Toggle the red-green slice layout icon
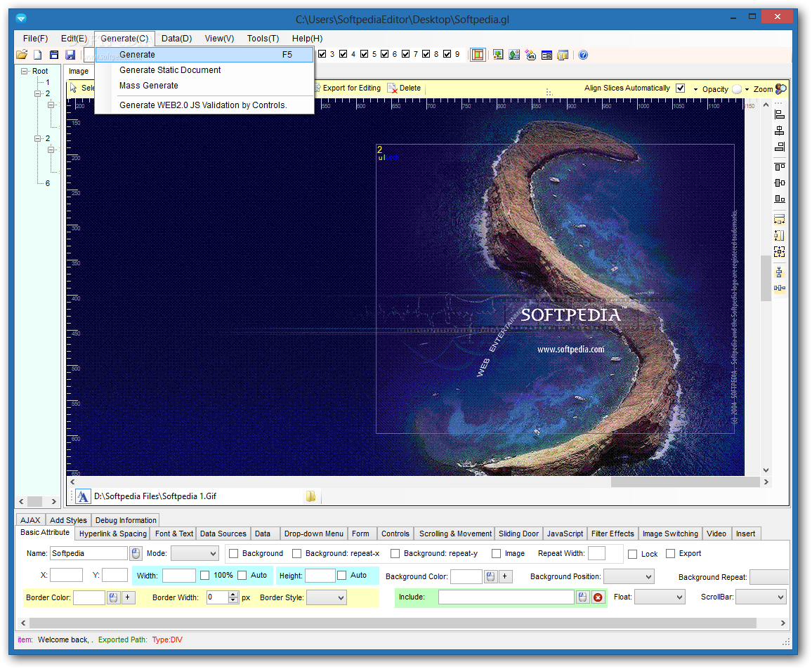 [x=478, y=55]
